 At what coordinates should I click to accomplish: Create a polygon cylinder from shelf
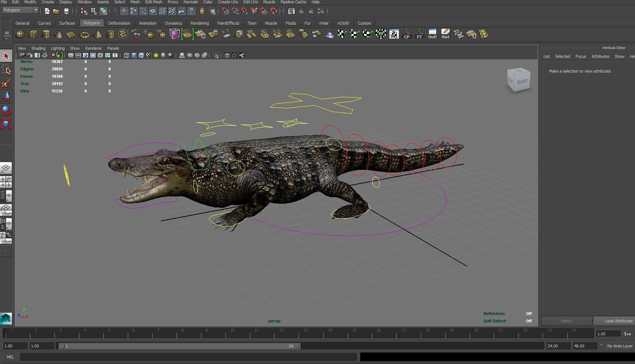click(46, 34)
